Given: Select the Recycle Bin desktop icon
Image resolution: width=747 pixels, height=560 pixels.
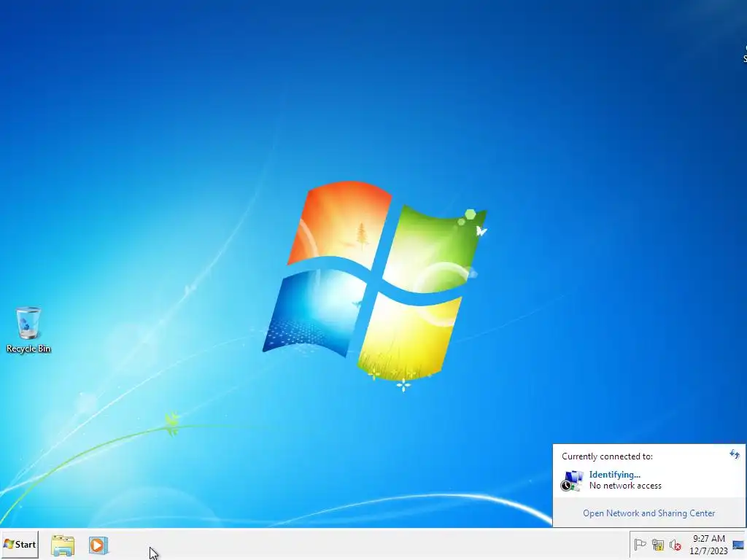Looking at the screenshot, I should click(x=28, y=330).
